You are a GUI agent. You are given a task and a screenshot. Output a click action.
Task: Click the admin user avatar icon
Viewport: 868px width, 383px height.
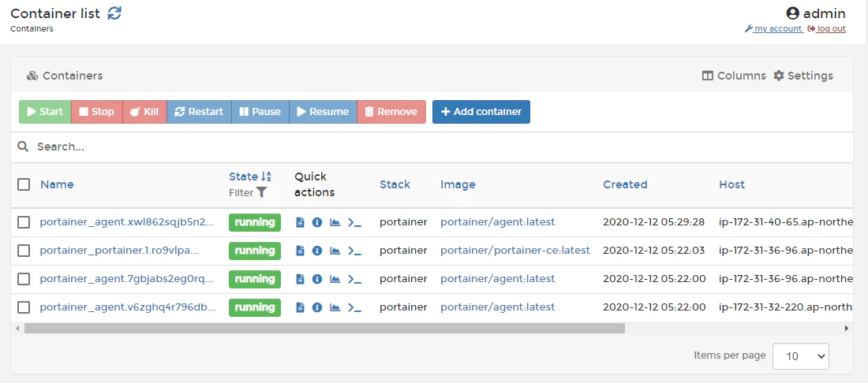tap(793, 13)
